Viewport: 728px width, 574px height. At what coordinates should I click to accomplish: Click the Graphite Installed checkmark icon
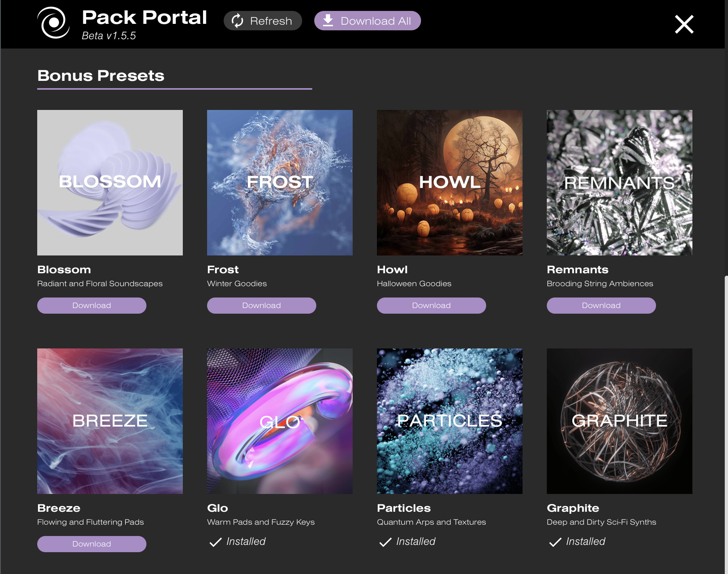click(555, 542)
